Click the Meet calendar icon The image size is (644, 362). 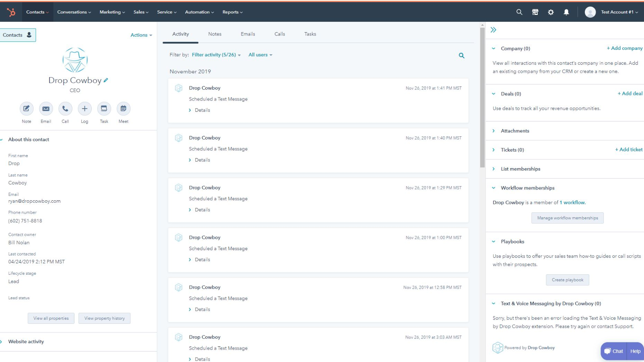[x=124, y=109]
